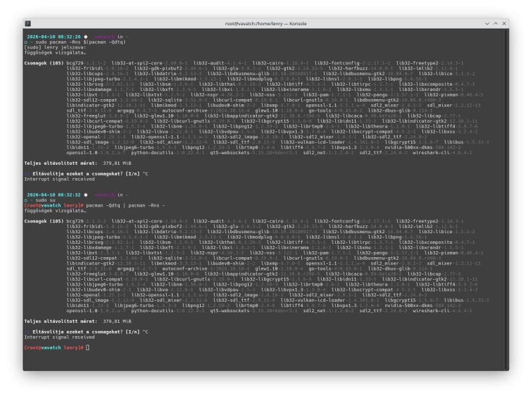532x398 pixels.
Task: Click the command 'pacman -Qdtq | pacman -Rns -'
Action: 126,205
